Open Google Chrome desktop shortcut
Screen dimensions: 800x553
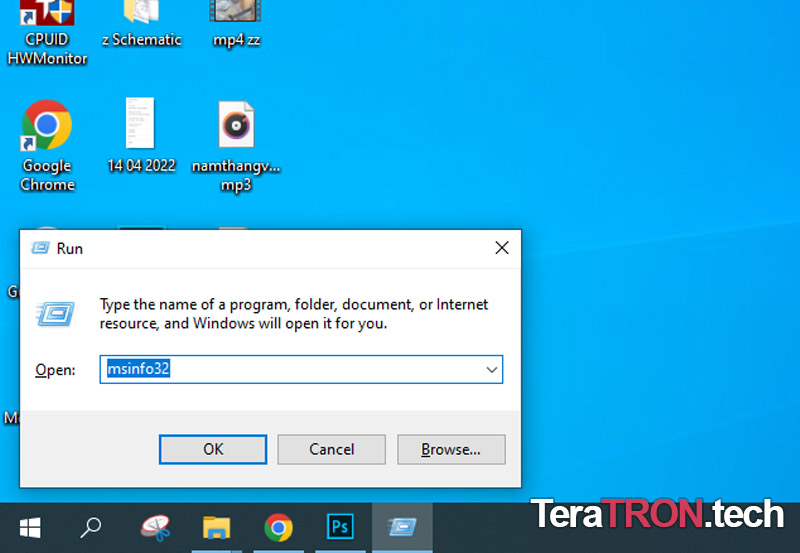[47, 145]
